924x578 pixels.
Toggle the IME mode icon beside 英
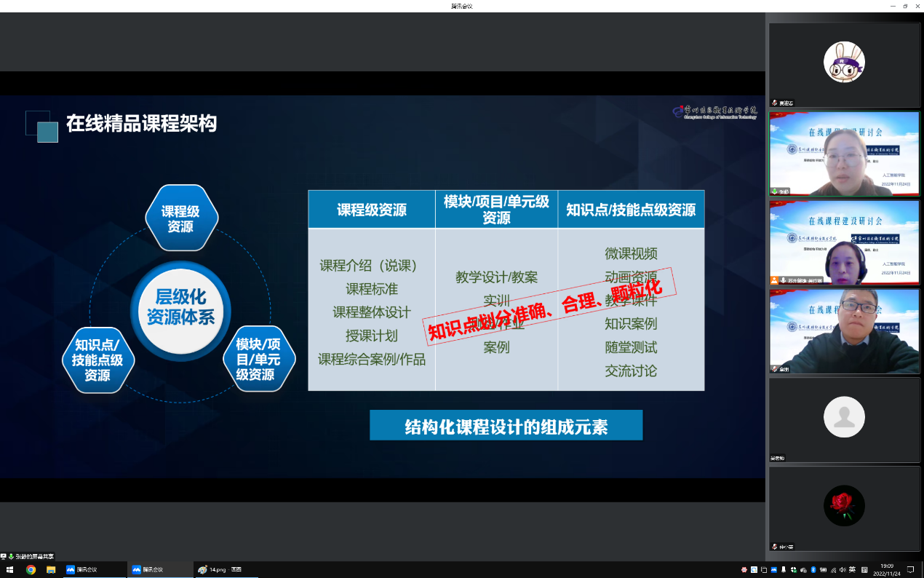(x=864, y=569)
